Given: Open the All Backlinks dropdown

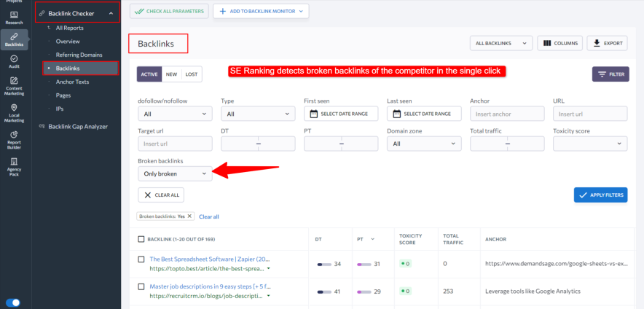Looking at the screenshot, I should pos(501,43).
